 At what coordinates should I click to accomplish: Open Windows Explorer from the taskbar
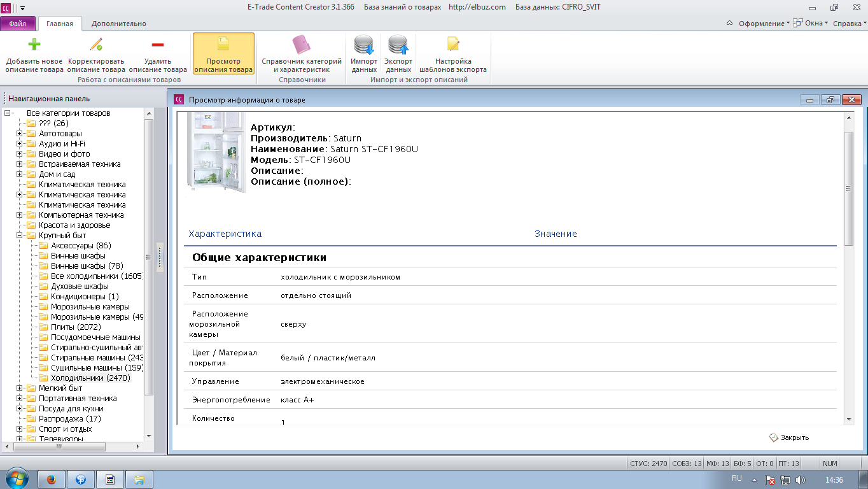click(x=139, y=479)
